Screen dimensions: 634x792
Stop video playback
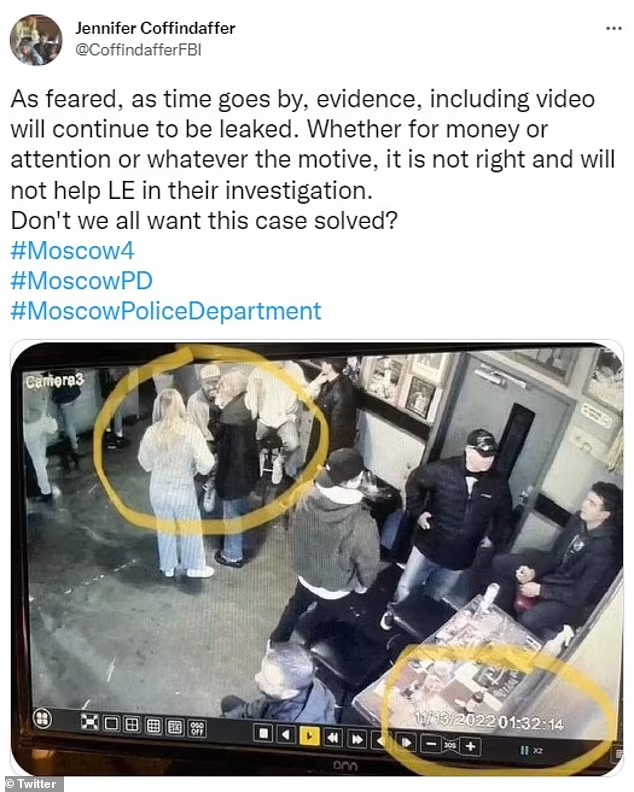263,733
